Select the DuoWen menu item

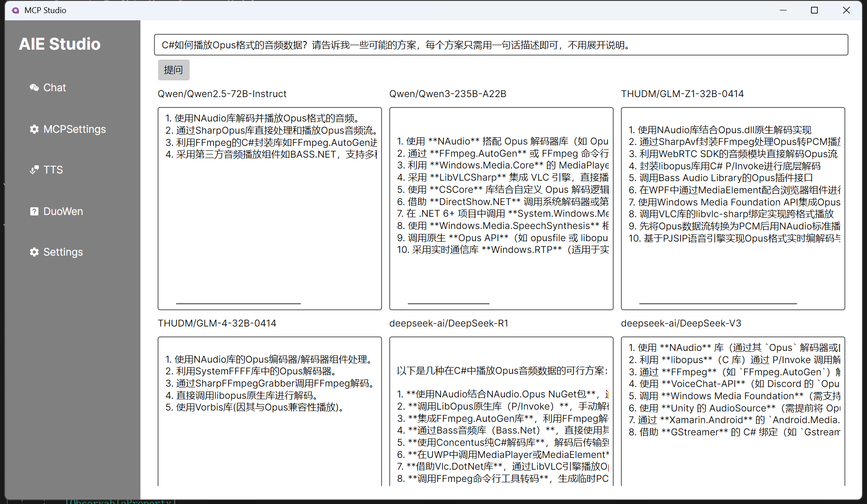63,211
